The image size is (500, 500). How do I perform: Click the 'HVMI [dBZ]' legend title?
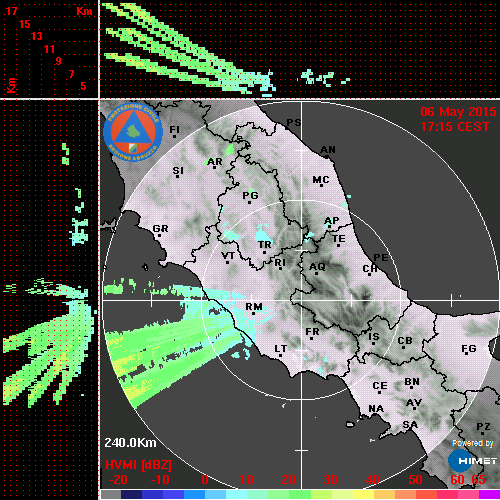click(x=138, y=465)
